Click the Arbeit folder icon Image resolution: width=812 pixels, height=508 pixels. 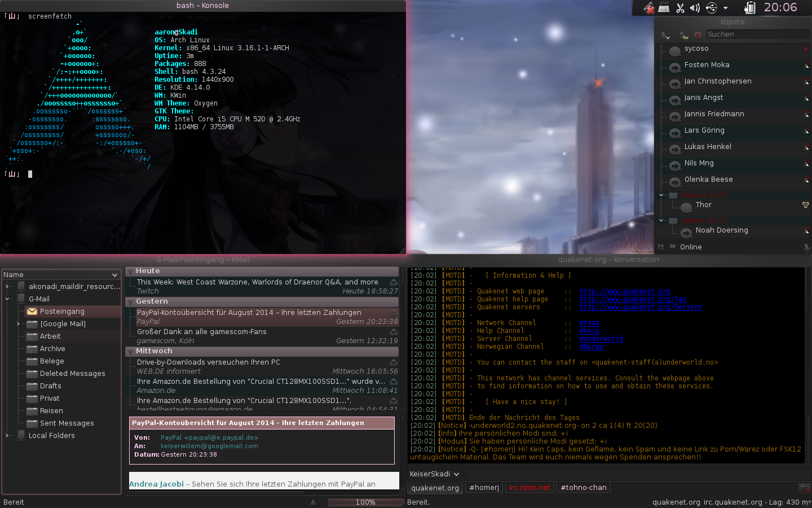tap(32, 336)
